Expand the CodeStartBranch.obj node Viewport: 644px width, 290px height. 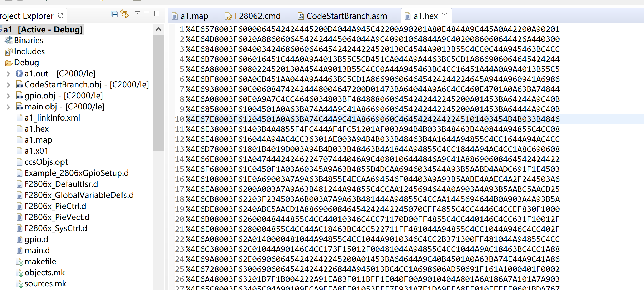[x=8, y=85]
